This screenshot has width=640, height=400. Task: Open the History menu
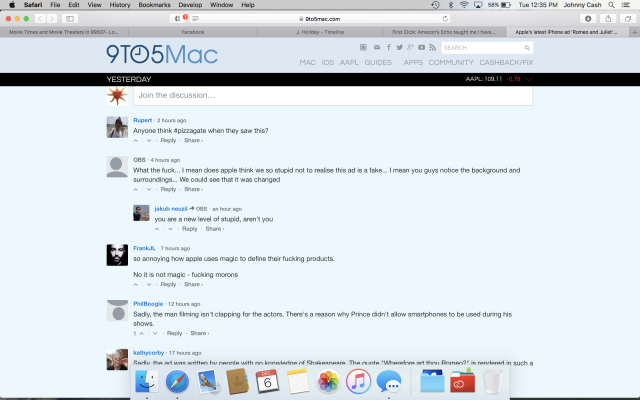pyautogui.click(x=120, y=5)
